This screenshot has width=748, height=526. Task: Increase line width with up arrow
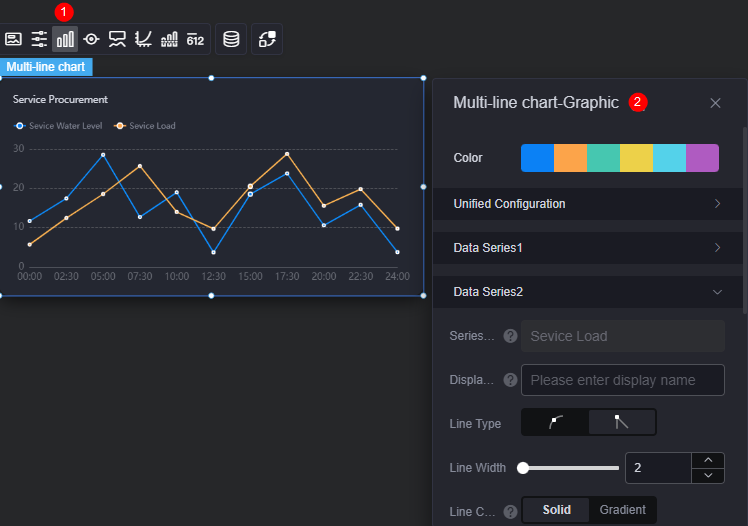point(708,460)
